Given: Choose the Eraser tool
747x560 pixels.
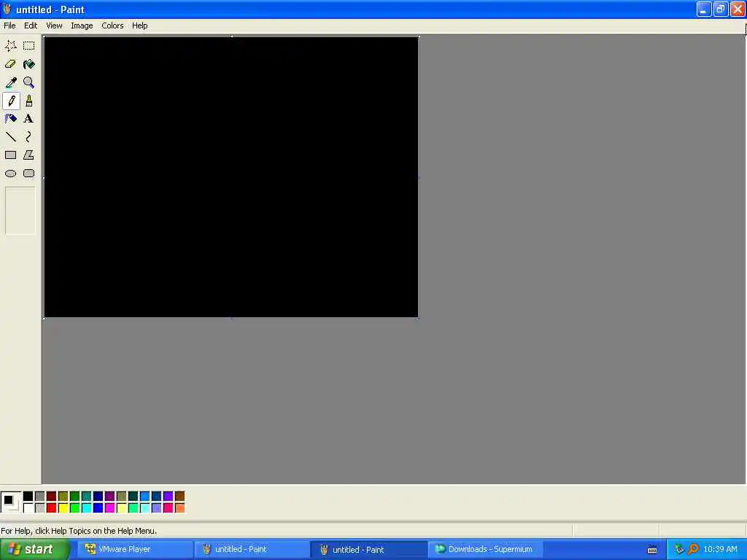Looking at the screenshot, I should point(11,64).
